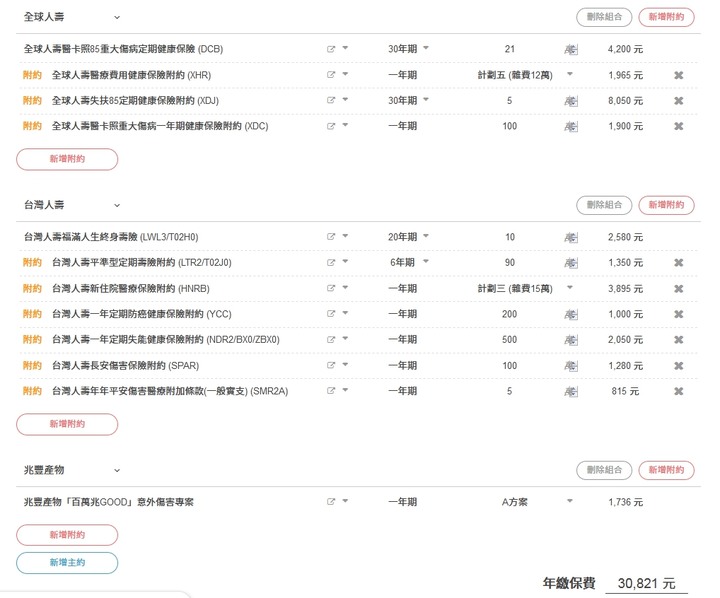This screenshot has width=720, height=598.
Task: Click the 年繳保費 total 30,821 元
Action: coord(647,584)
